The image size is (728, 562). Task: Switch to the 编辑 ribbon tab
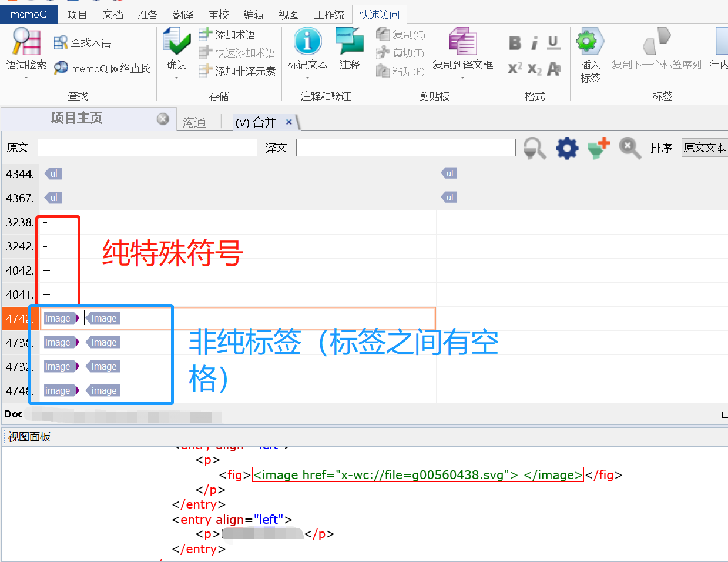tap(253, 15)
